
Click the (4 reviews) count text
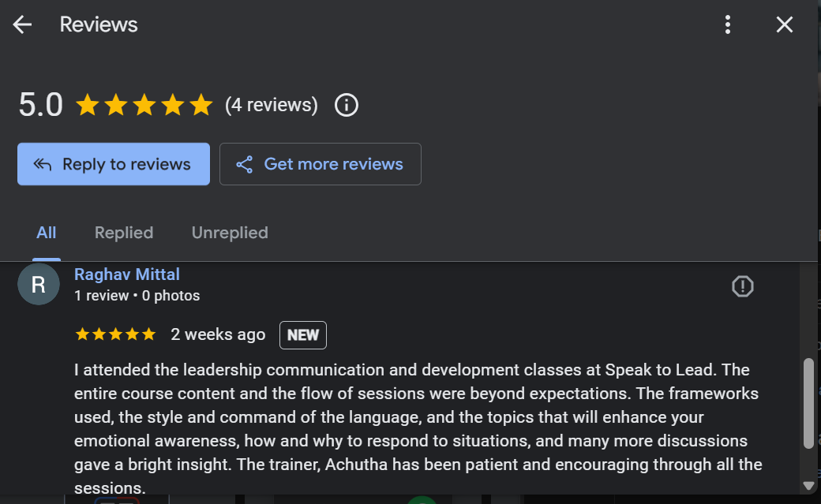click(272, 105)
